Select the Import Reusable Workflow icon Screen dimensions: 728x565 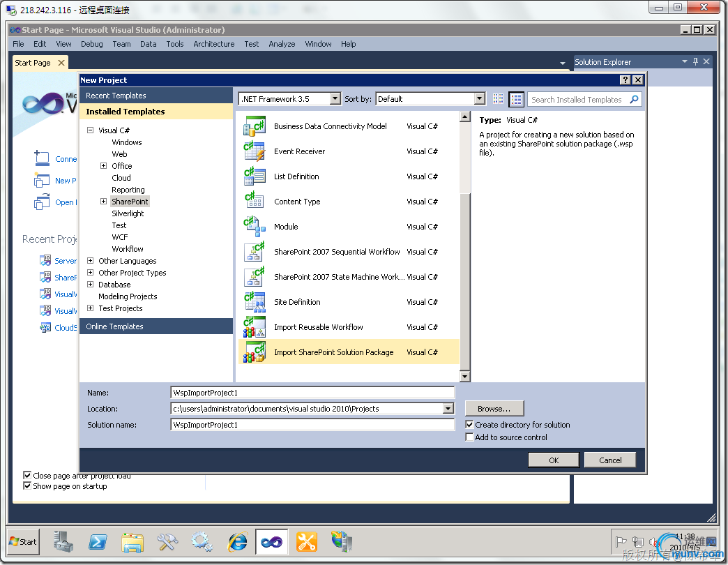pos(255,327)
